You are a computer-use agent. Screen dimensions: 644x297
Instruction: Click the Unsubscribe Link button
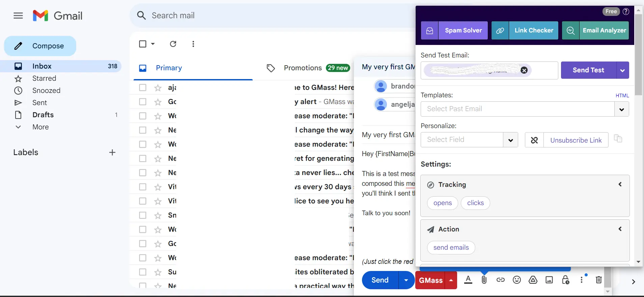[576, 140]
